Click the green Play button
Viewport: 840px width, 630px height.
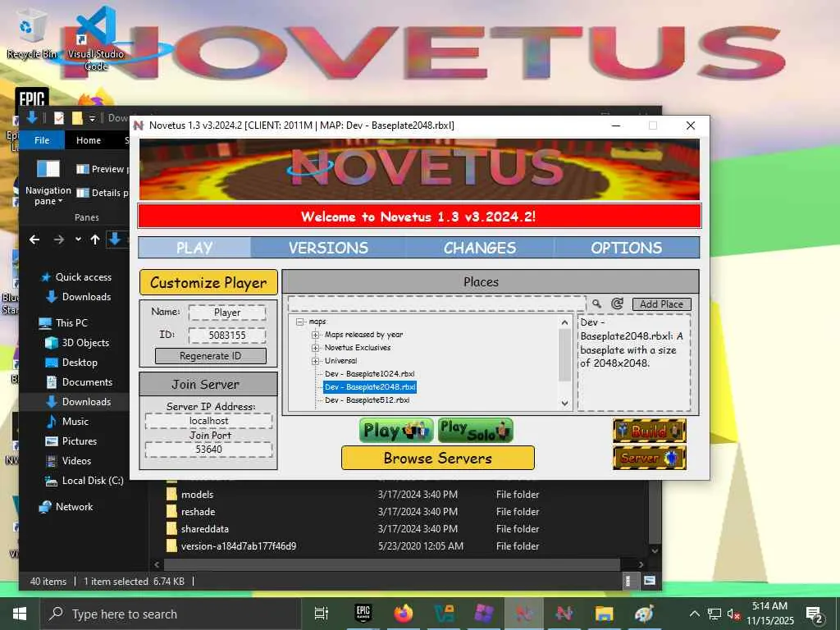[x=396, y=431]
